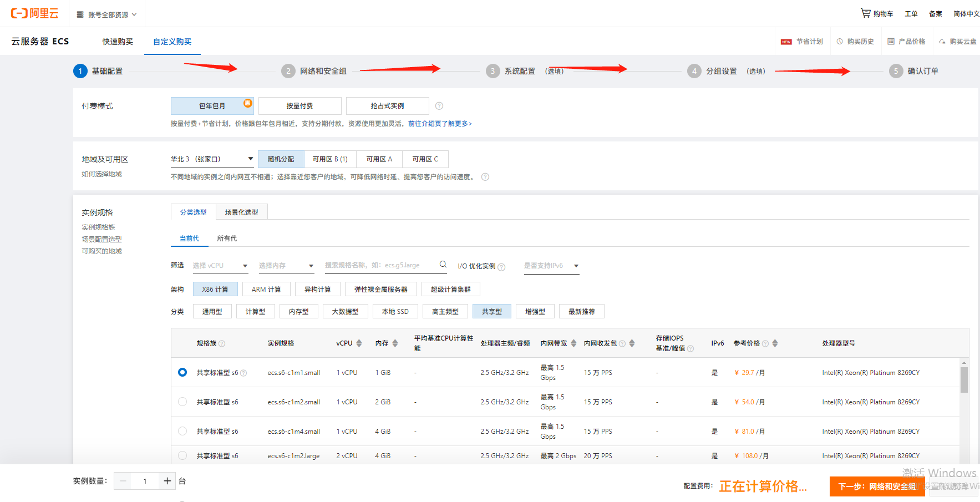Click the account resources icon in header
The width and height of the screenshot is (980, 502).
click(x=80, y=14)
